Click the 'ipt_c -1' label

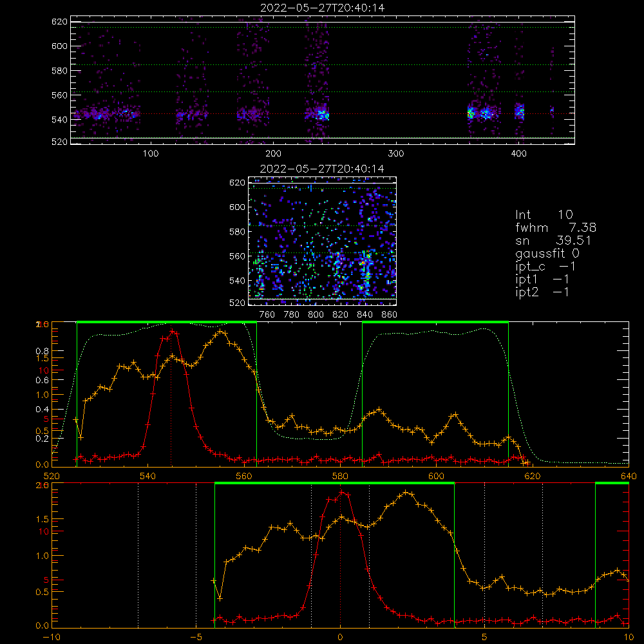coord(545,267)
